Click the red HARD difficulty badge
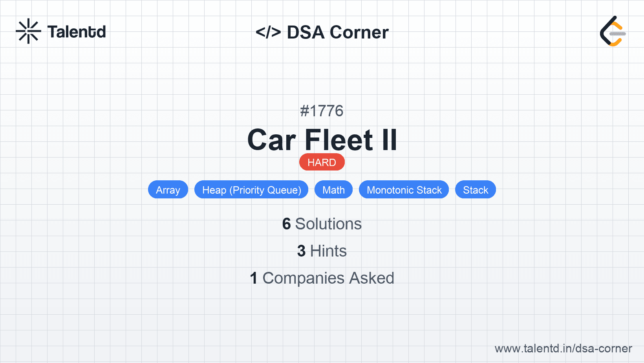The width and height of the screenshot is (644, 363). 322,162
